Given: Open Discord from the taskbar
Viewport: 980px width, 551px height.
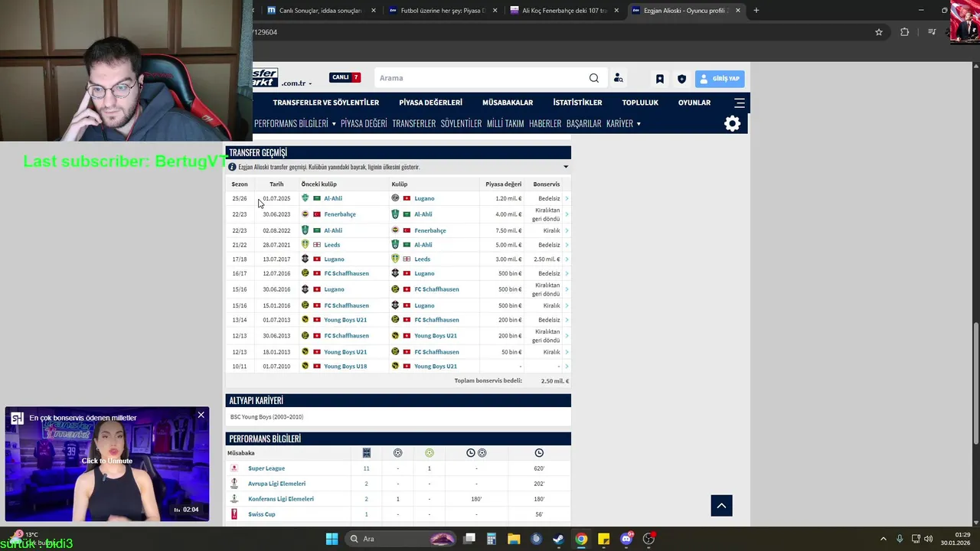Looking at the screenshot, I should coord(626,539).
